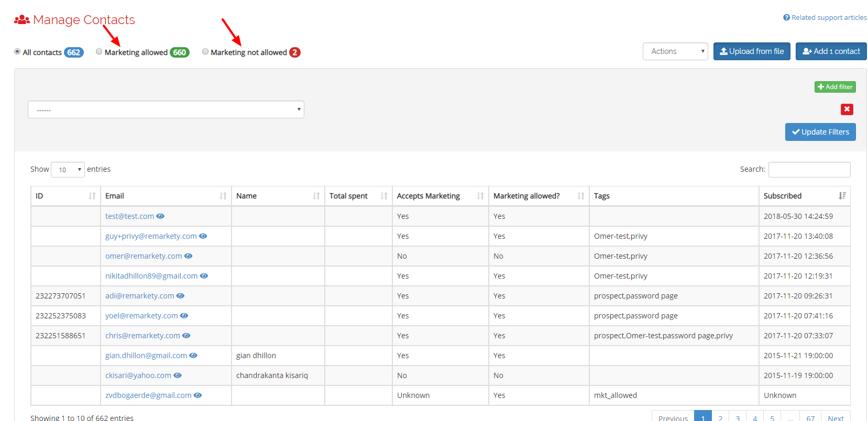This screenshot has width=868, height=421.
Task: Click the green 660 count badge
Action: 180,52
